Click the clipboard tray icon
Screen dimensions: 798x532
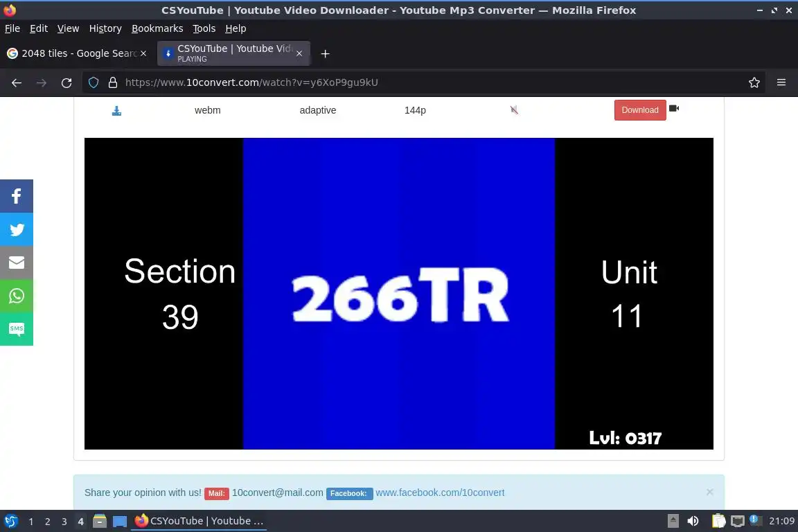(718, 521)
